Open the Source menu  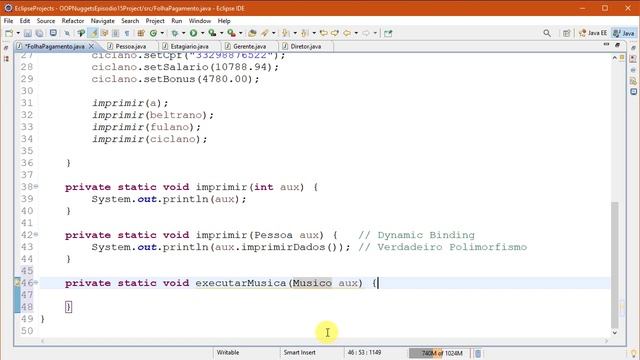tap(46, 21)
